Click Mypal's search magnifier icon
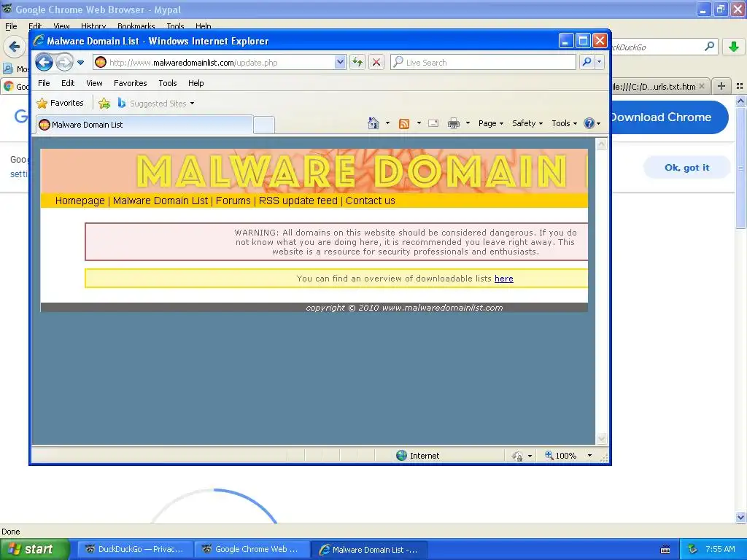This screenshot has height=560, width=747. (x=709, y=47)
